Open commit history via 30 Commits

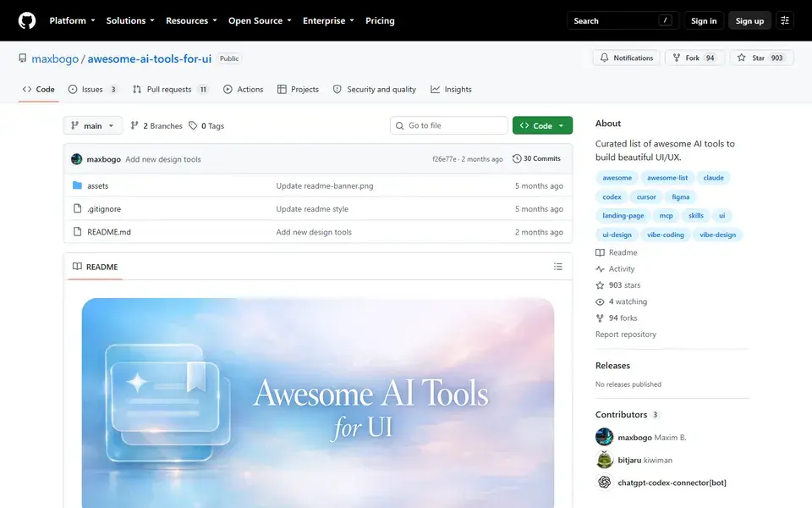click(x=536, y=158)
